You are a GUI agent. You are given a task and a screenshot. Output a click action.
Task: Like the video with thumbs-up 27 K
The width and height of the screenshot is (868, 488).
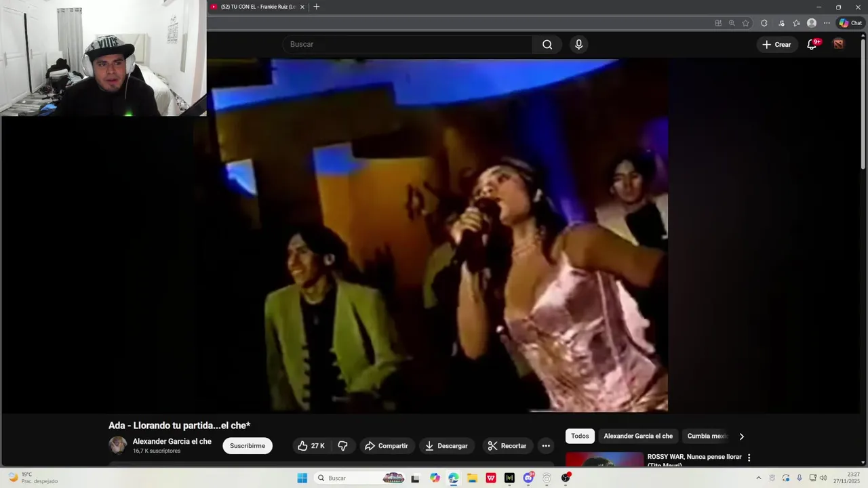pyautogui.click(x=311, y=446)
